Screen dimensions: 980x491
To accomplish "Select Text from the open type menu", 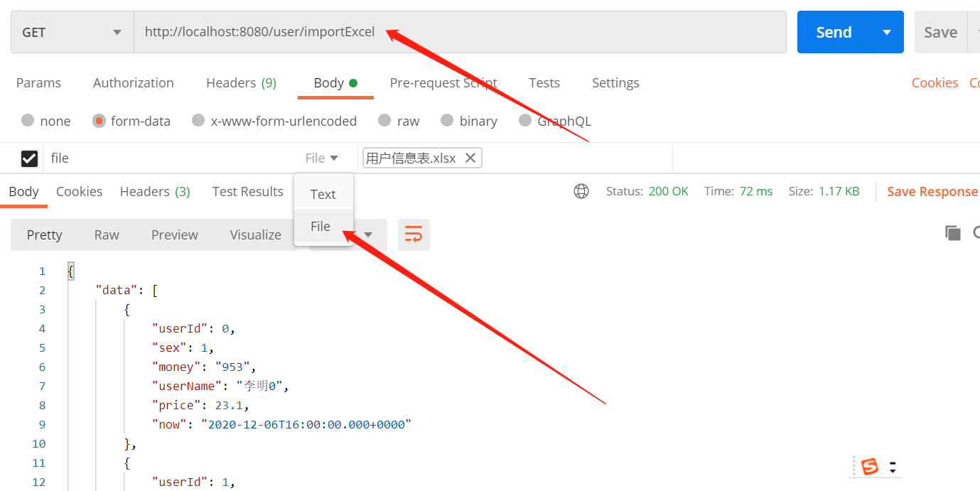I will (323, 193).
